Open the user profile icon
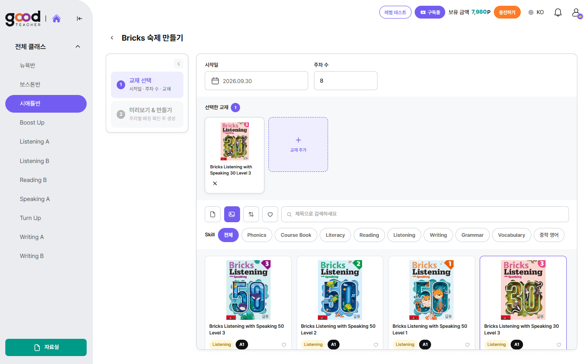The image size is (588, 364). tap(576, 12)
